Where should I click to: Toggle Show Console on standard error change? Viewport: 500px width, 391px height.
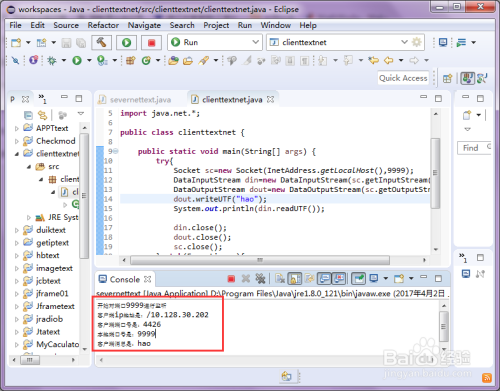(x=339, y=278)
